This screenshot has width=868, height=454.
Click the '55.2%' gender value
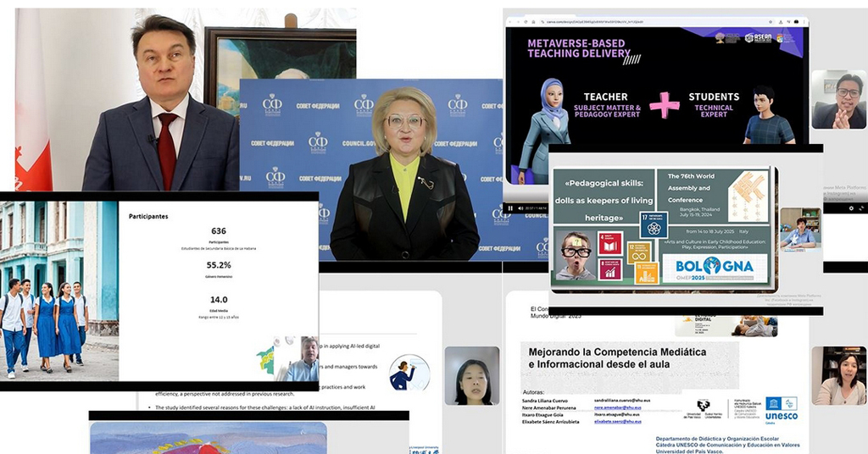tap(219, 265)
